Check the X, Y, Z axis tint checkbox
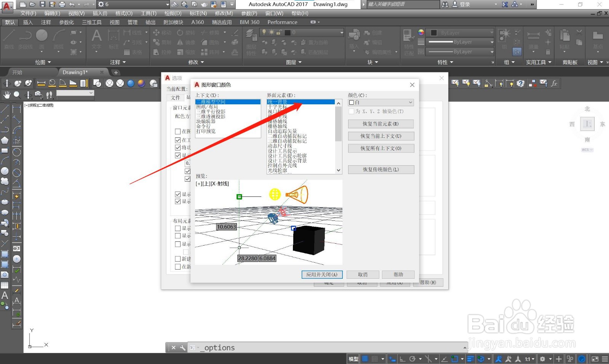 tap(352, 111)
